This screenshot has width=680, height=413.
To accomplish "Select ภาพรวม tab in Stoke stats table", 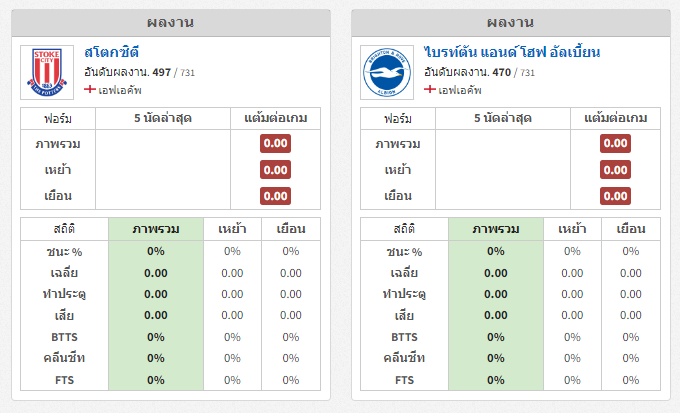I will tap(156, 229).
